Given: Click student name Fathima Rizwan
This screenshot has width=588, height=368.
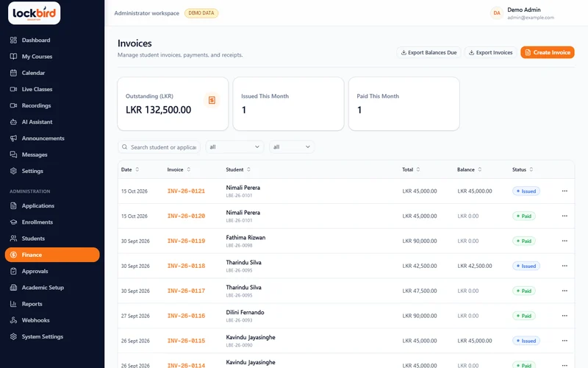Looking at the screenshot, I should point(245,237).
